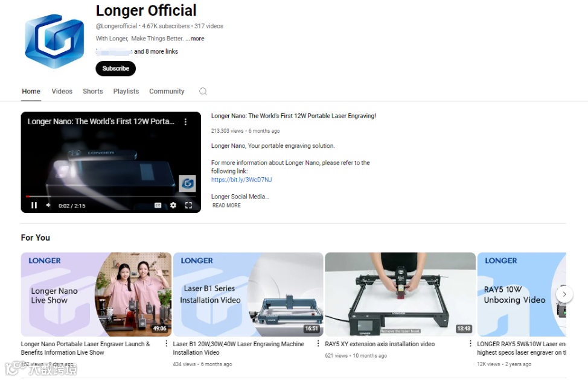Seek on the video progress bar

110,197
